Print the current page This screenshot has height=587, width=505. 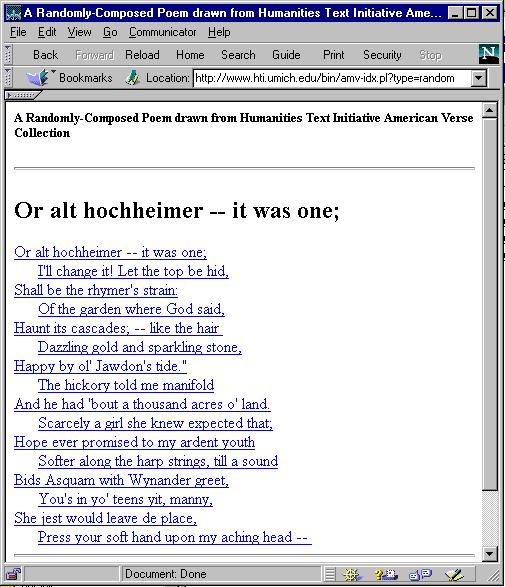point(334,55)
